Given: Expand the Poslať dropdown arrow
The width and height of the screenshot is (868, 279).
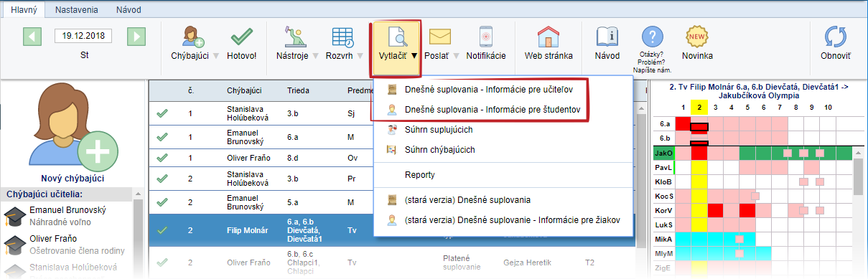Looking at the screenshot, I should pos(455,55).
